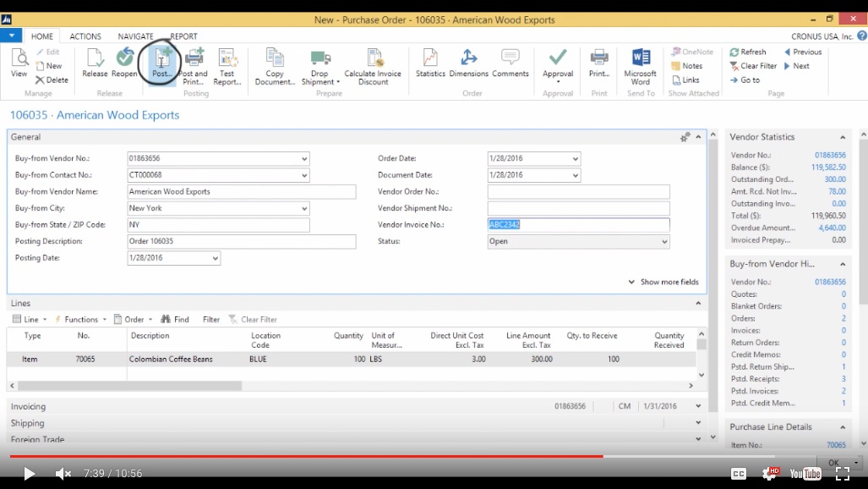Open the application menu dropdown
Viewport: 868px width, 489px height.
(x=11, y=36)
